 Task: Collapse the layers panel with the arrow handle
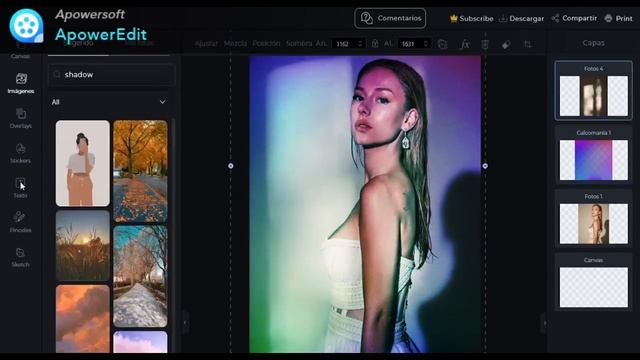(544, 323)
